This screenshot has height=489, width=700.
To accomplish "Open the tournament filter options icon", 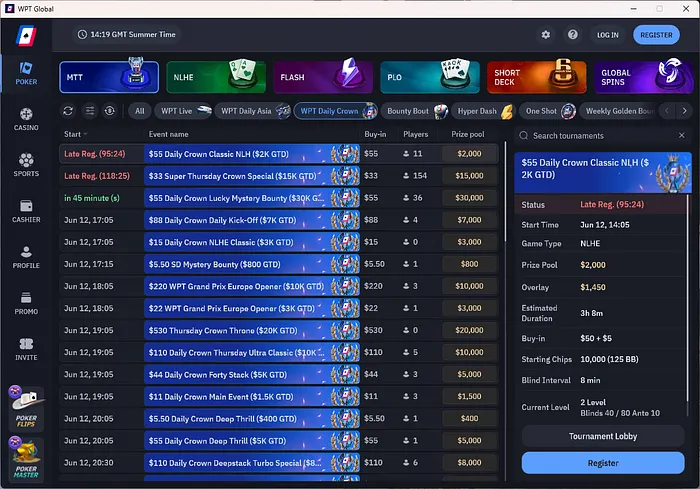I will click(90, 111).
